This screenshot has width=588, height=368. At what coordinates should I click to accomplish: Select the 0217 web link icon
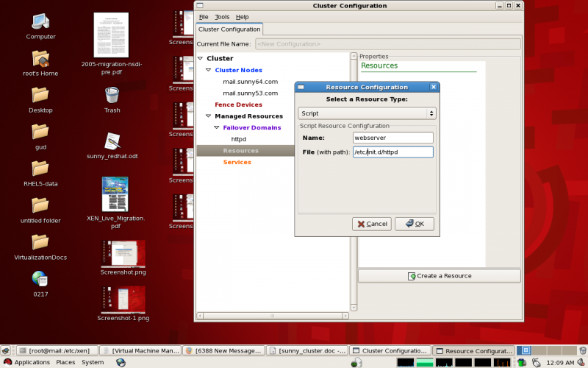pos(40,279)
